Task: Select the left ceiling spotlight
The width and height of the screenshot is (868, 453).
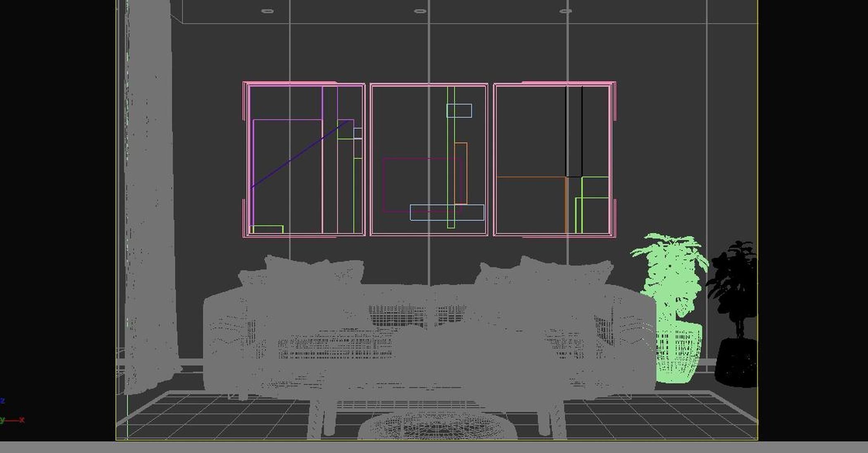Action: pyautogui.click(x=267, y=11)
